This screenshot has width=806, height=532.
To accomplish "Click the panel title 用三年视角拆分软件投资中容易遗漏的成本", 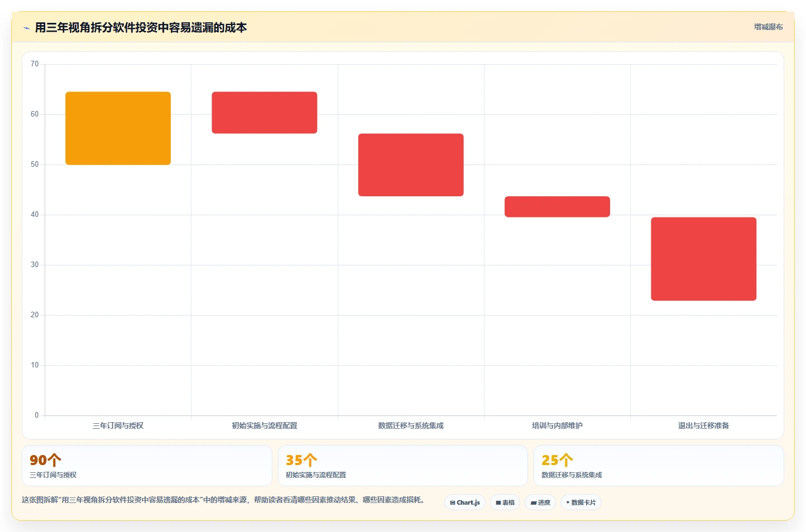I will coord(141,27).
